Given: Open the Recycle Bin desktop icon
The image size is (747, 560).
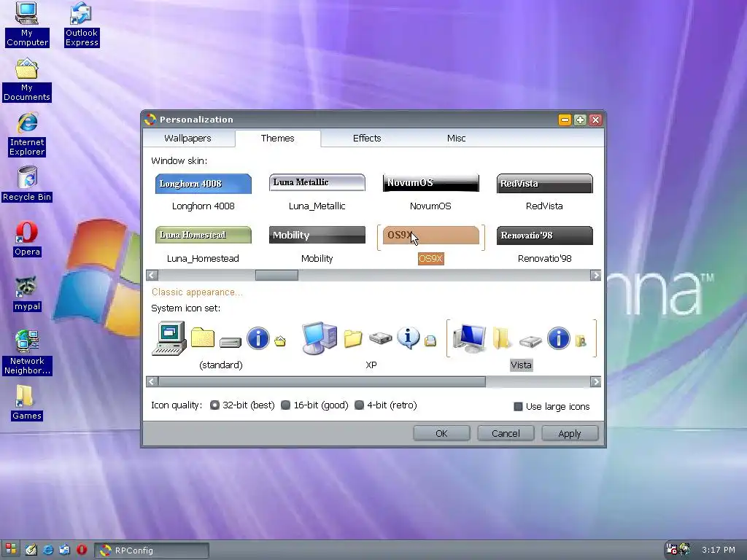Looking at the screenshot, I should point(27,184).
